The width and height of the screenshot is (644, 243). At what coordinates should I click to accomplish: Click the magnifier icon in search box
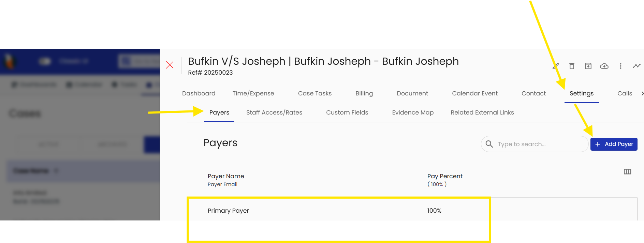(x=489, y=144)
